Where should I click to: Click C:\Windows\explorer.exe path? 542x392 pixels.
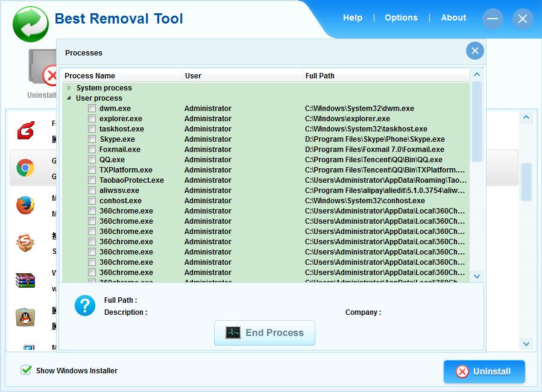click(347, 119)
